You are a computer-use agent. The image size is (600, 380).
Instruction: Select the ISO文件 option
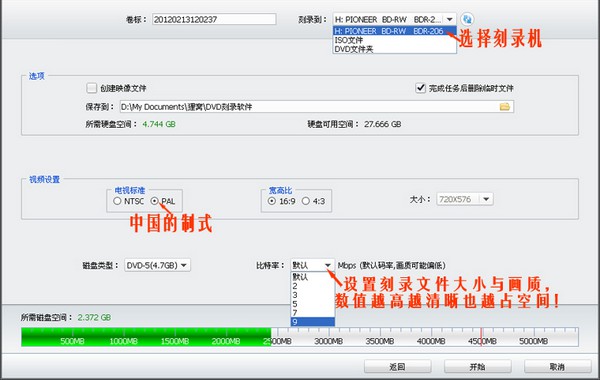(x=395, y=40)
